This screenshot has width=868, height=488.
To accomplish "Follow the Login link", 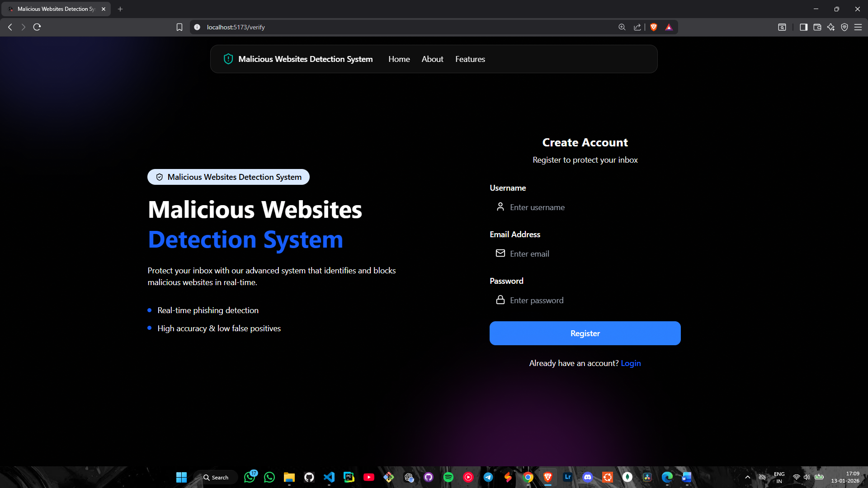I will tap(631, 363).
